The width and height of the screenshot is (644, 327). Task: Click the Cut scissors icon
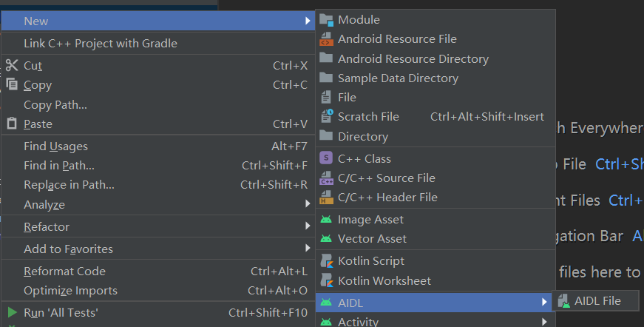point(12,65)
